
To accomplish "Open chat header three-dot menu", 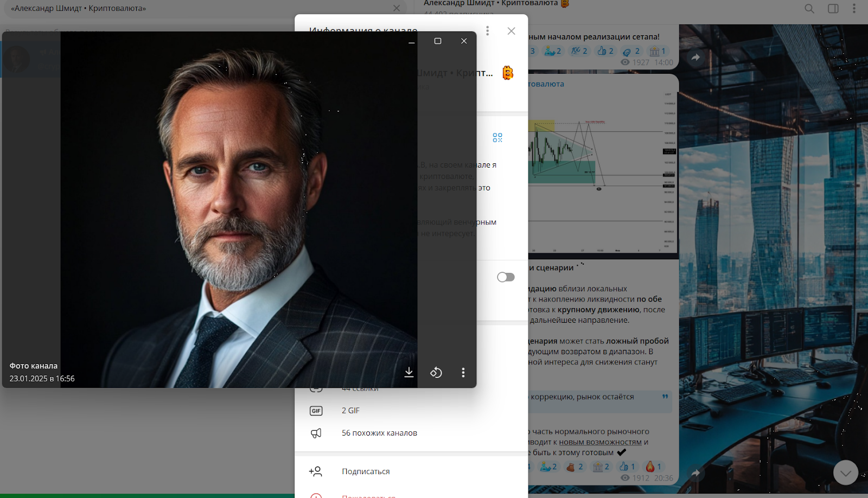I will point(854,9).
